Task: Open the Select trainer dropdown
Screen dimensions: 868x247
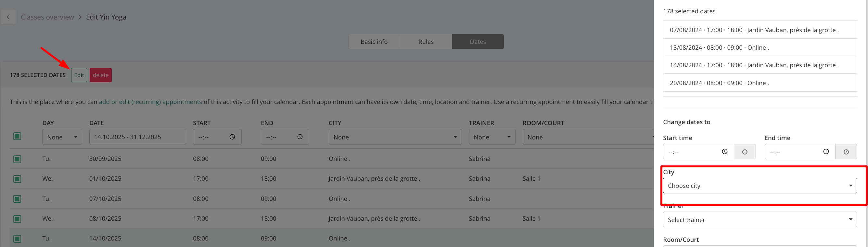Action: 759,220
